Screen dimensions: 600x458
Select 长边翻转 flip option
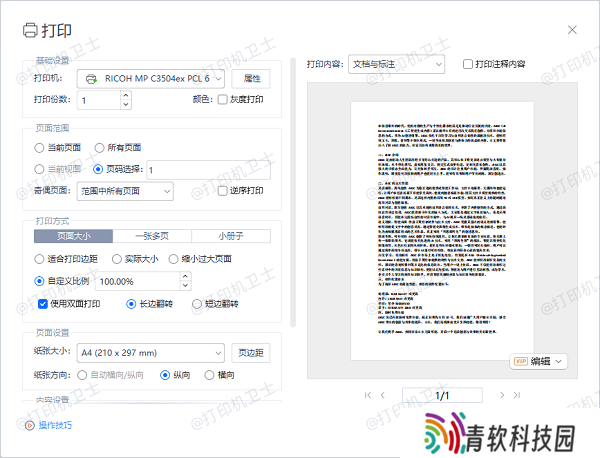pos(131,304)
